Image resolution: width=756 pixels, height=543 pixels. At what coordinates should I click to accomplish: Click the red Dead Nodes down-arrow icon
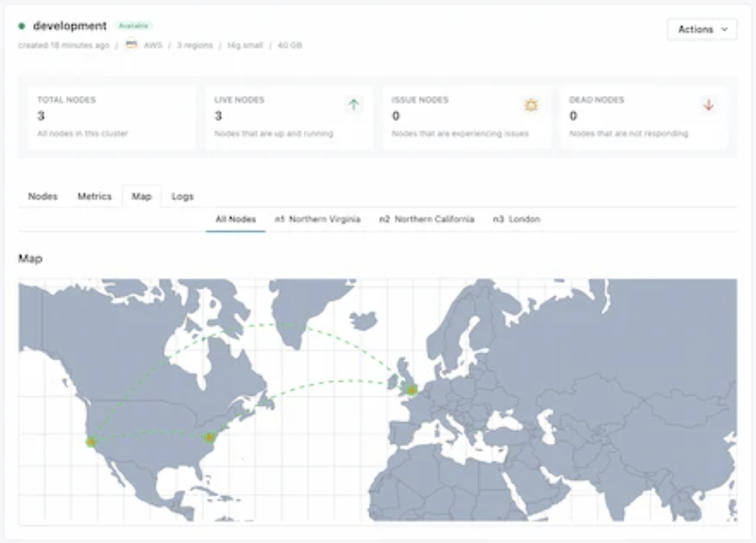click(x=709, y=105)
